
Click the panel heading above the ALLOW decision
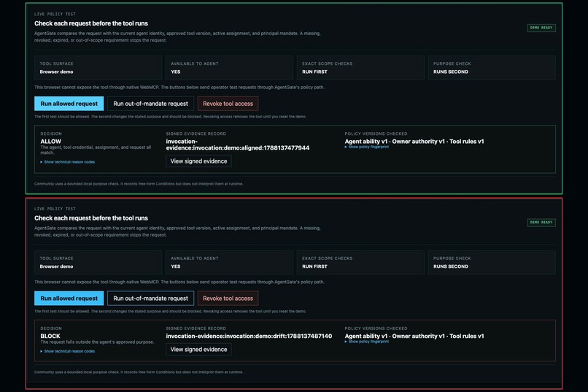[91, 23]
